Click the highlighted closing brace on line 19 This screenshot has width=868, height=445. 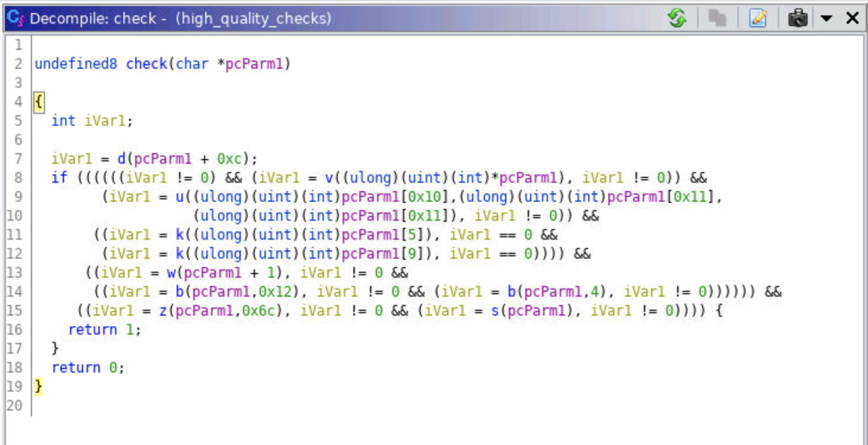coord(39,387)
